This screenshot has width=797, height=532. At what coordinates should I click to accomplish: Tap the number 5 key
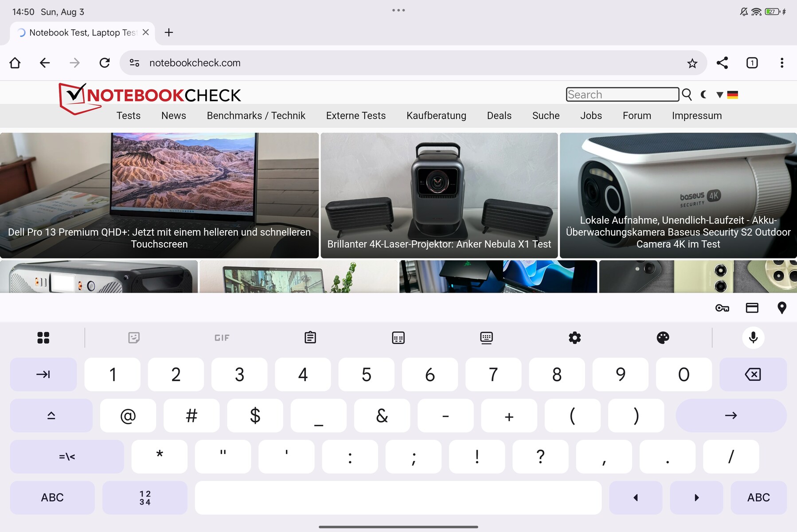point(366,375)
